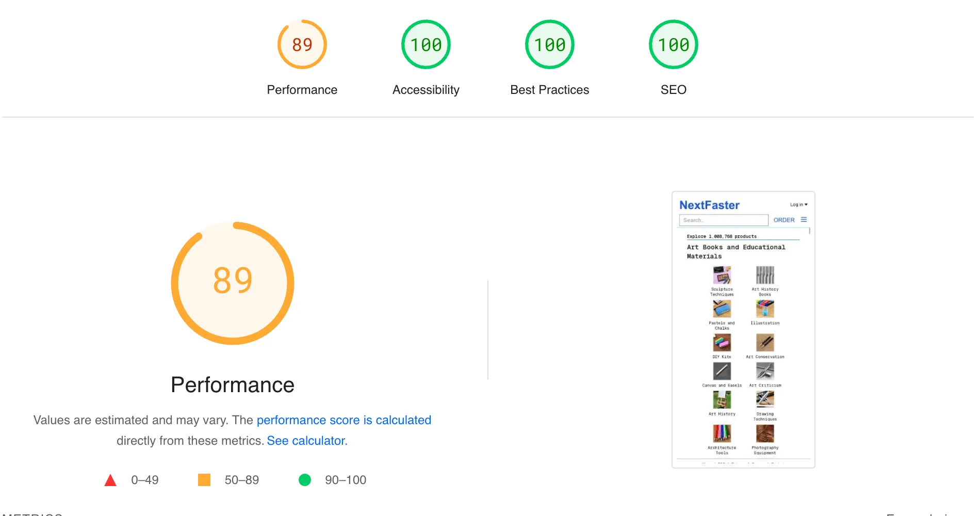Click the ORDER button in the preview
The height and width of the screenshot is (516, 980).
[783, 219]
